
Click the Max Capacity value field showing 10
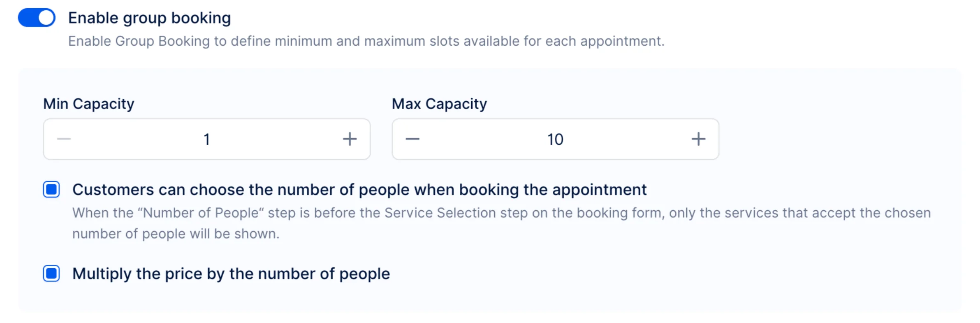click(x=555, y=139)
